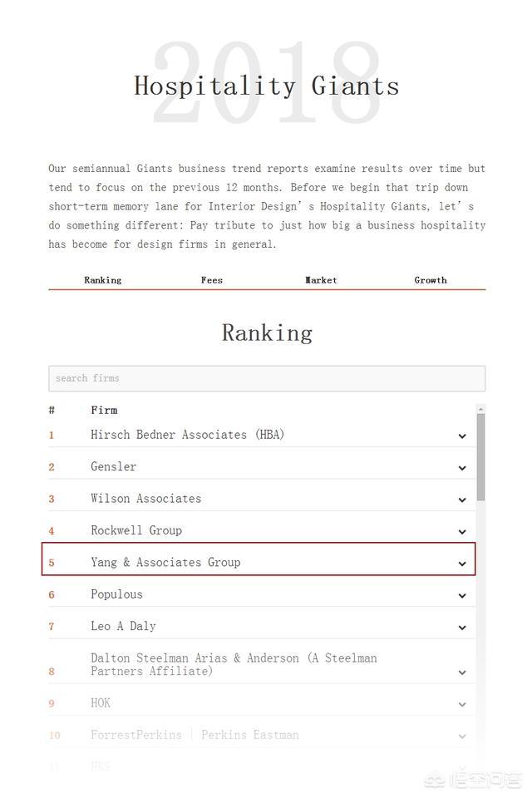This screenshot has width=532, height=798.
Task: Select the Gensler firm name
Action: [x=114, y=467]
